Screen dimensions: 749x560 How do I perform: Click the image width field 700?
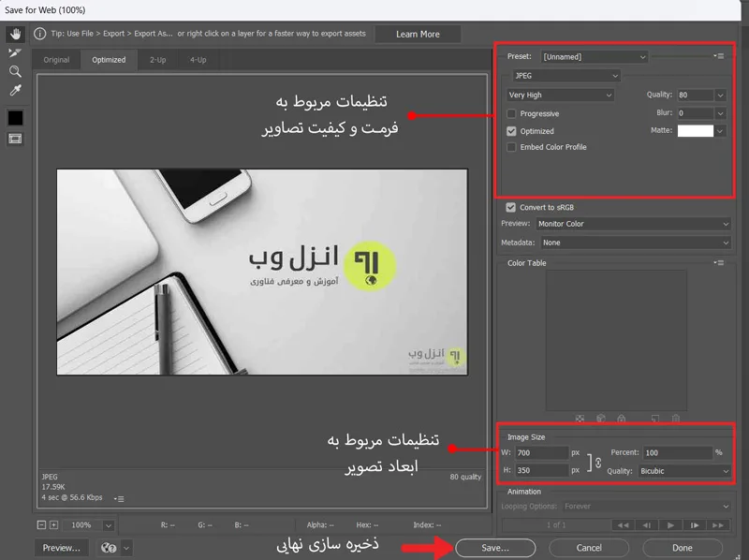[x=542, y=452]
